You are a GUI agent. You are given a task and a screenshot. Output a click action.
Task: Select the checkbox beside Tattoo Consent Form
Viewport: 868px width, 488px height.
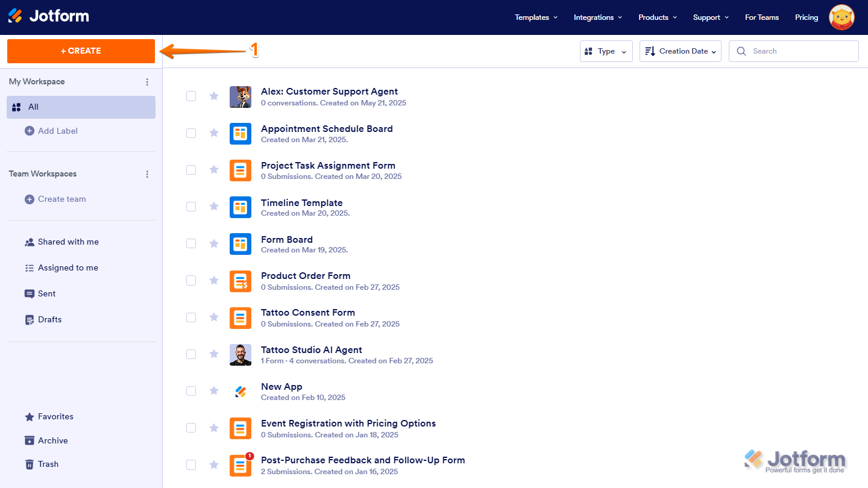(191, 318)
